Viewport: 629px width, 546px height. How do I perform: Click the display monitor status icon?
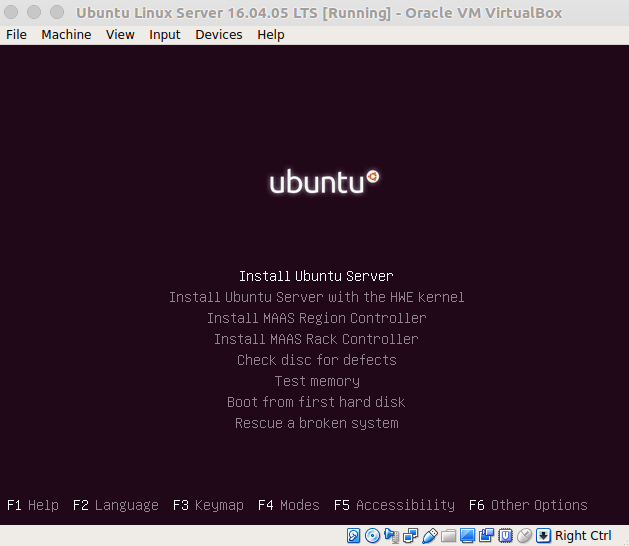[x=467, y=536]
